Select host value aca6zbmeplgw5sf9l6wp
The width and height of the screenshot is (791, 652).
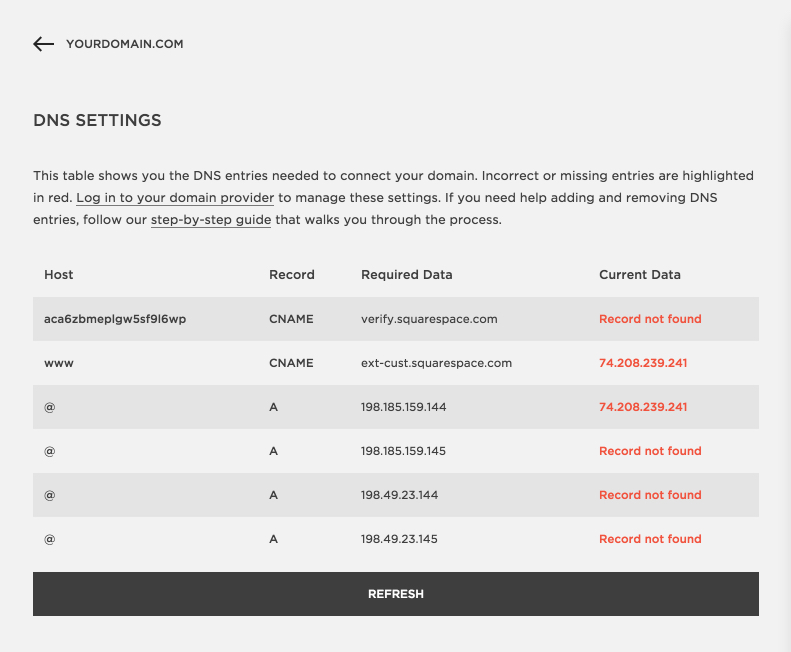(116, 319)
